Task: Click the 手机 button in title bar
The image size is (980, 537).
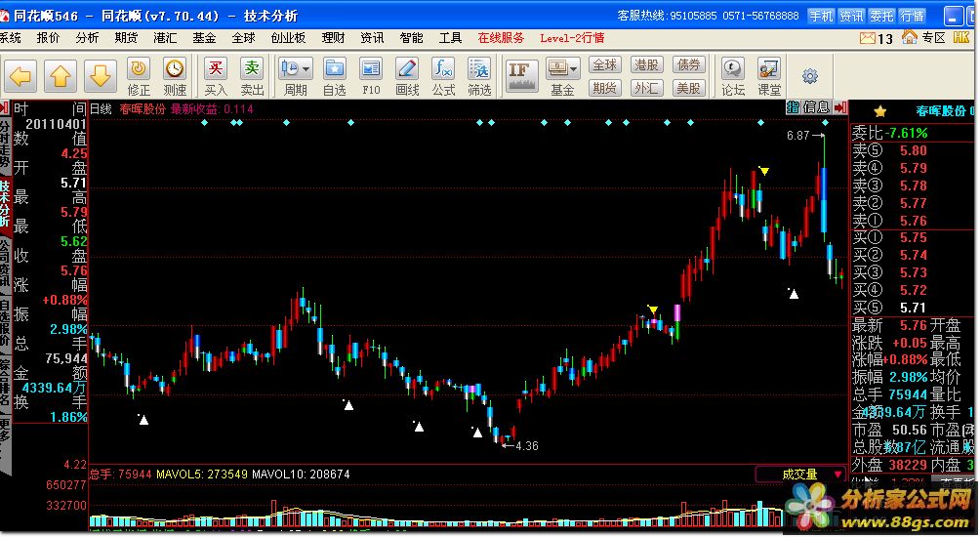Action: [821, 16]
